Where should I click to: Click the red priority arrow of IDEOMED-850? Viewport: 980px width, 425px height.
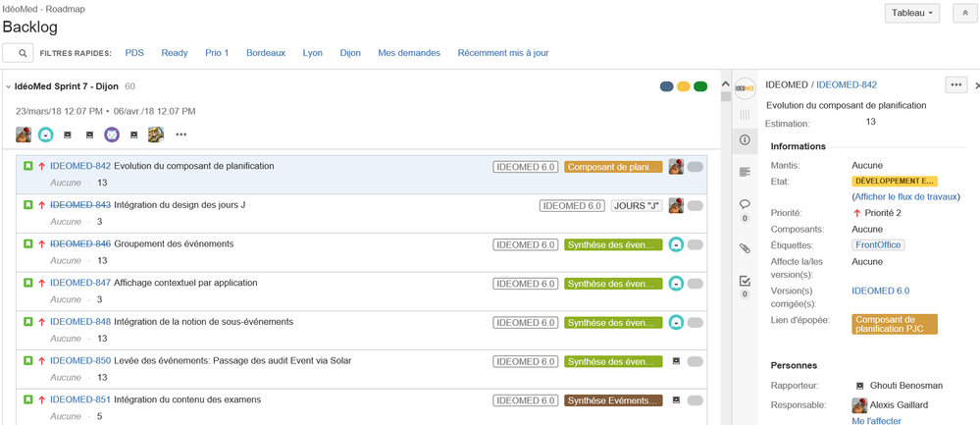42,361
